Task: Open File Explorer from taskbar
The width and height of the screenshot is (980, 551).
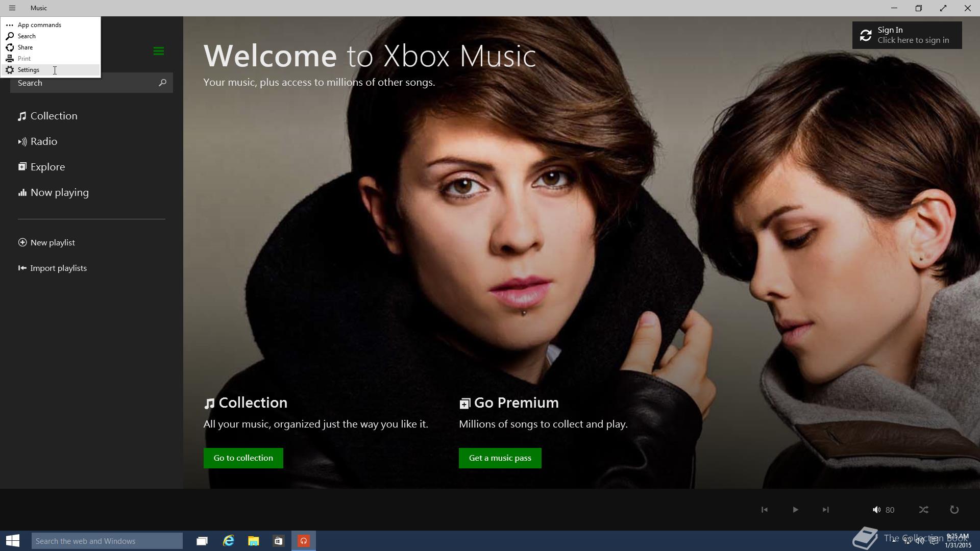Action: (x=253, y=541)
